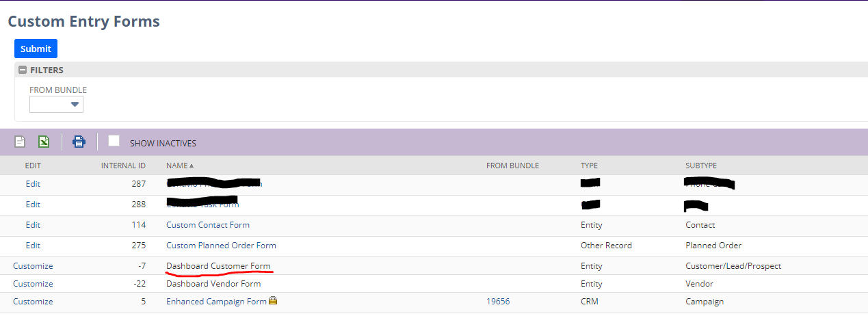Click internal ID 275 cell
868x316 pixels.
138,246
